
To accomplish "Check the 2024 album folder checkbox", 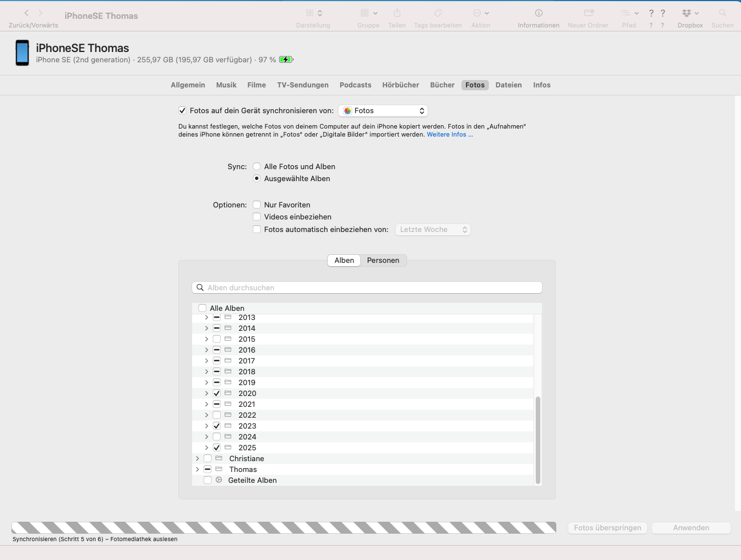I will pos(217,437).
